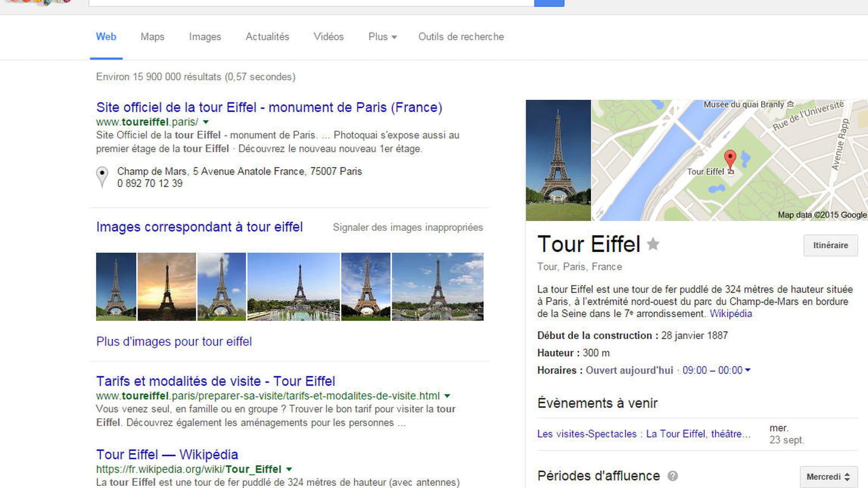Open Tarifs et modalités de visite link

coord(215,381)
